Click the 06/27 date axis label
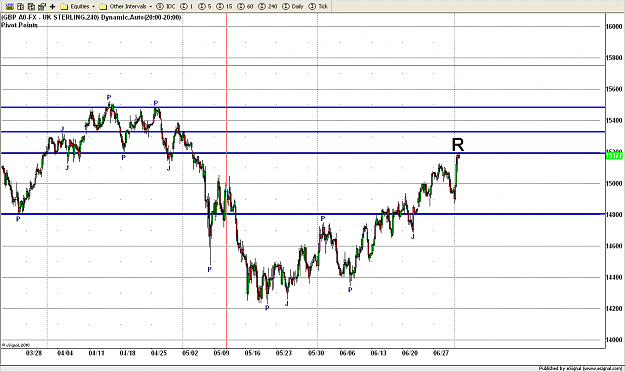The height and width of the screenshot is (372, 625). pos(441,353)
